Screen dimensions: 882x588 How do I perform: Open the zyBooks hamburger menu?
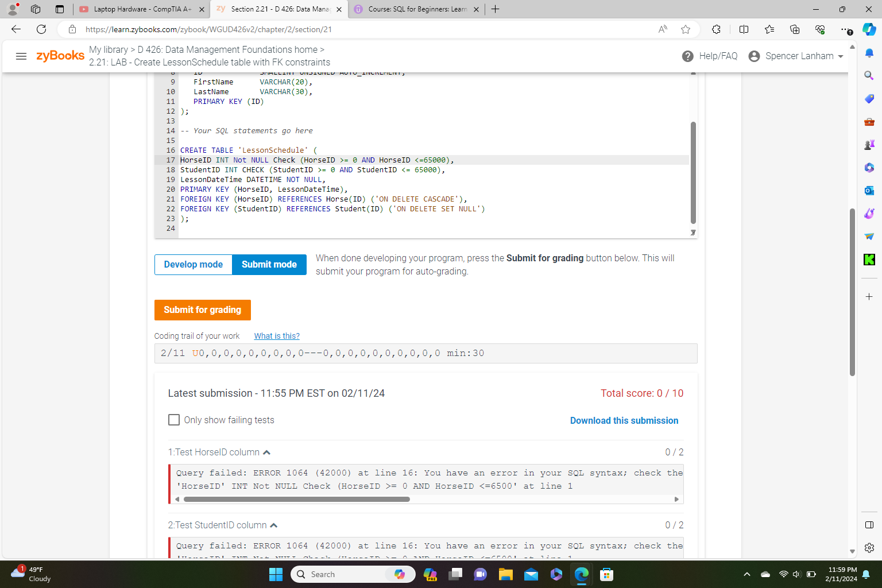coord(21,56)
